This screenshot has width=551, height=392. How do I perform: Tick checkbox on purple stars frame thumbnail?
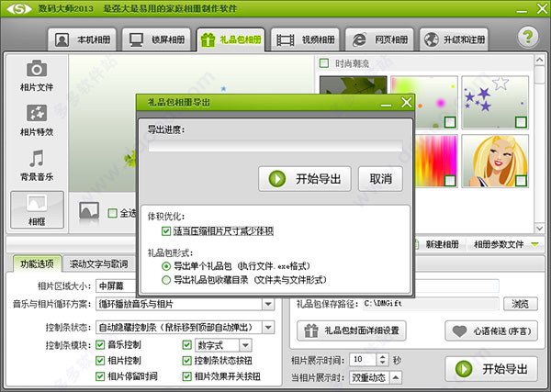click(521, 122)
